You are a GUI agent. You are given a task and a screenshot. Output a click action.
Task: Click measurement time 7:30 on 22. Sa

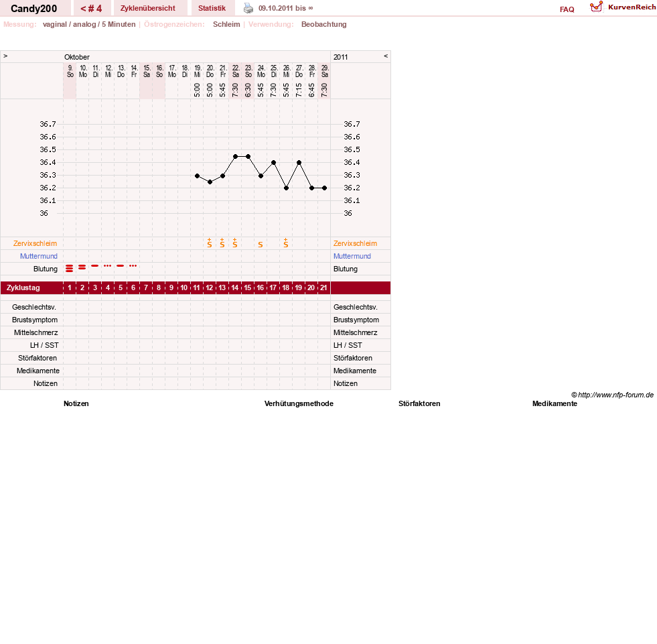point(236,90)
